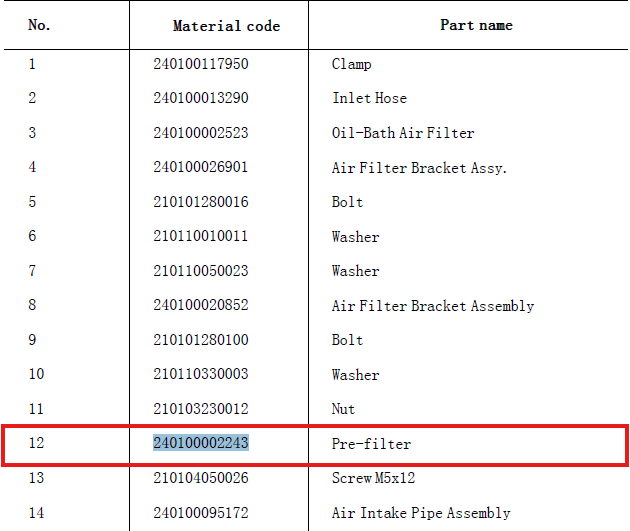Select code 240100026901 in row 4
630x531 pixels.
(200, 167)
